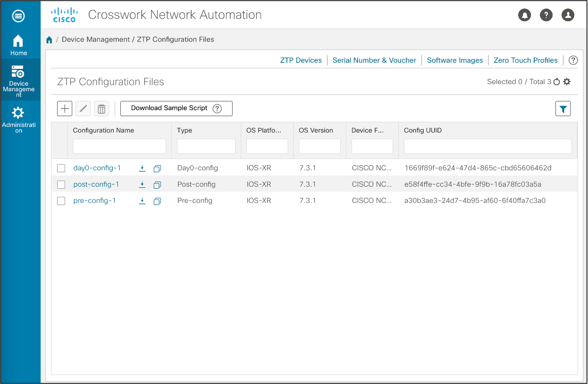The image size is (588, 384).
Task: Sort by OS Version column header
Action: pyautogui.click(x=316, y=130)
